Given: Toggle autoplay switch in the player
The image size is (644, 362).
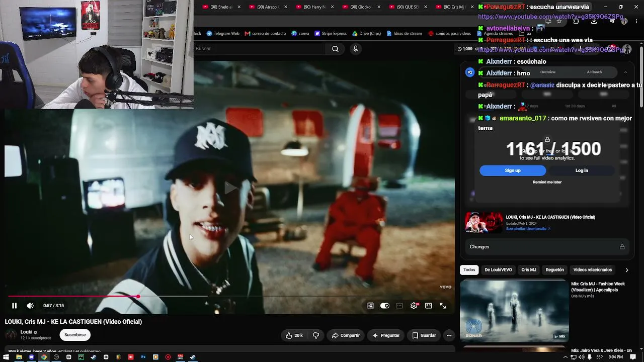Looking at the screenshot, I should [x=385, y=306].
